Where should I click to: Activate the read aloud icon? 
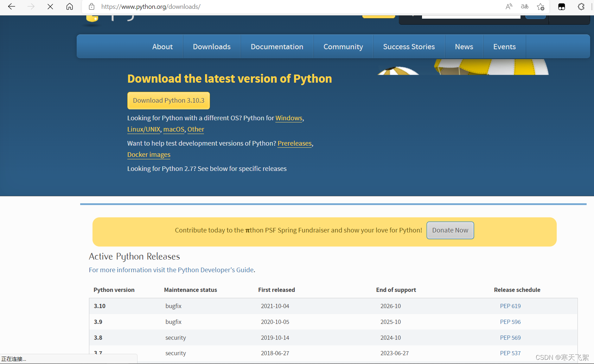pyautogui.click(x=509, y=7)
